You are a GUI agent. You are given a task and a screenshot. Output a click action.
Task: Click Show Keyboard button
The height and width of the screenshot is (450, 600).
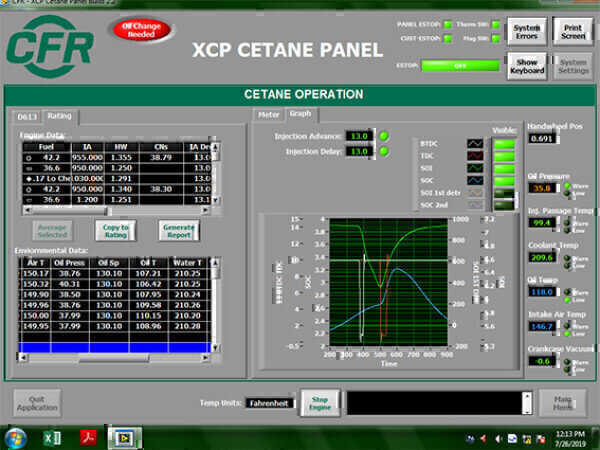coord(527,66)
